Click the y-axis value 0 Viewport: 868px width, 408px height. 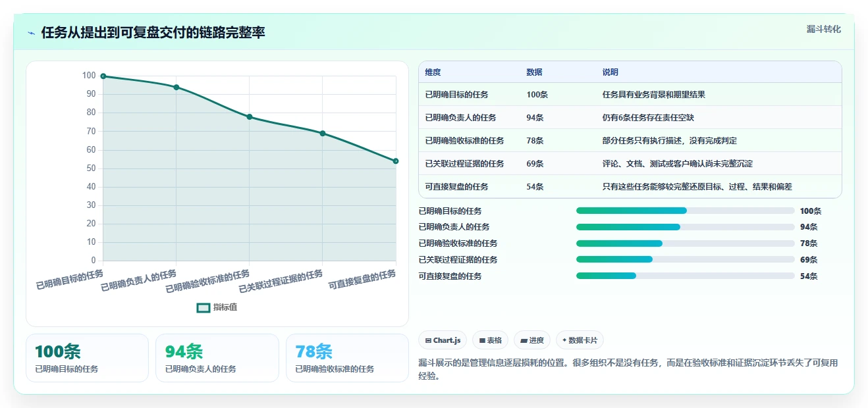click(x=94, y=261)
